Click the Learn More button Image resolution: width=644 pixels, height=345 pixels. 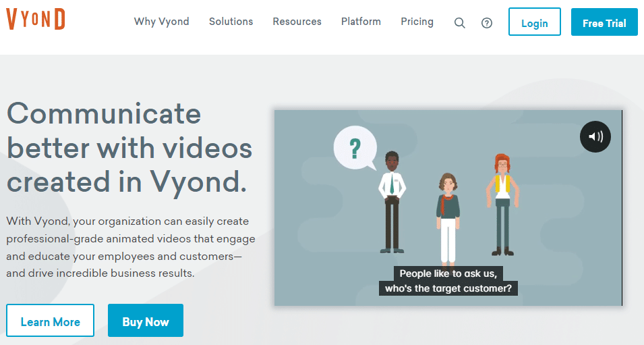click(51, 322)
